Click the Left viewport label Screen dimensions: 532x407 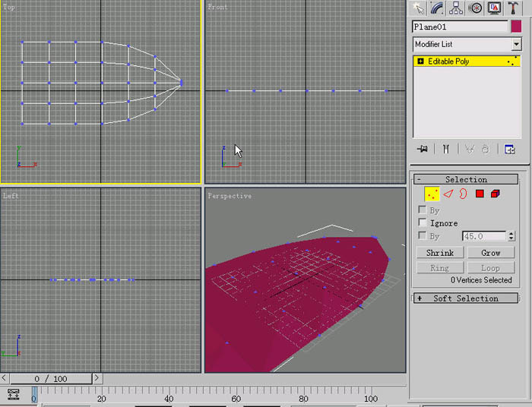11,196
